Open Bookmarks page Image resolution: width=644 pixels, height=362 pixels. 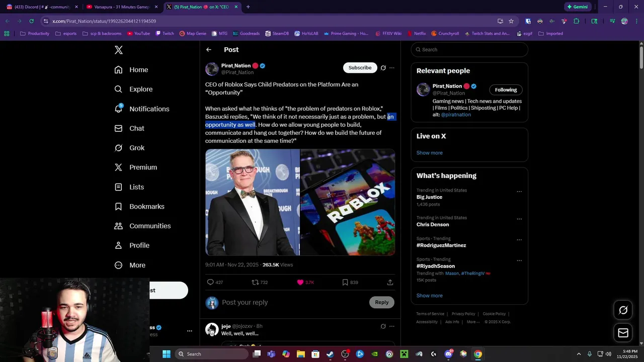coord(139,207)
